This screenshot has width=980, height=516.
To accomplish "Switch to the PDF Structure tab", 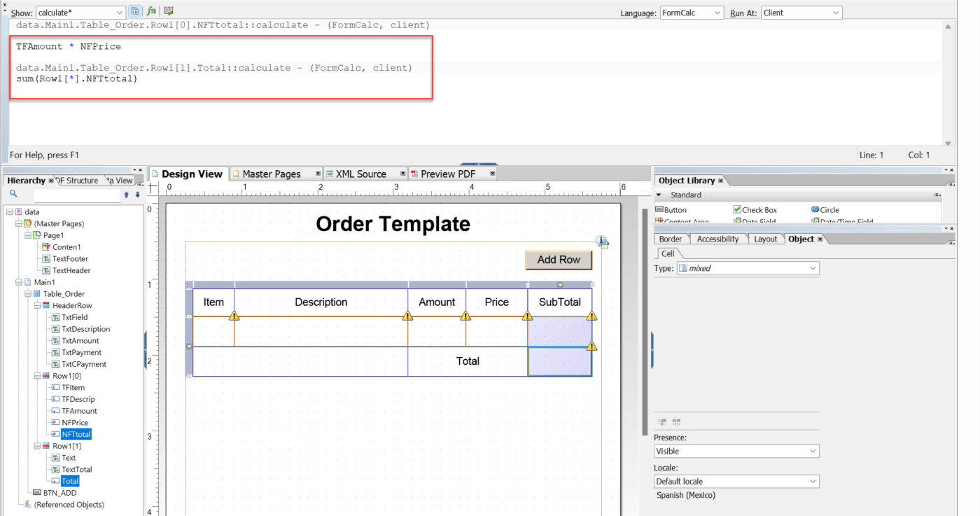I will point(78,181).
